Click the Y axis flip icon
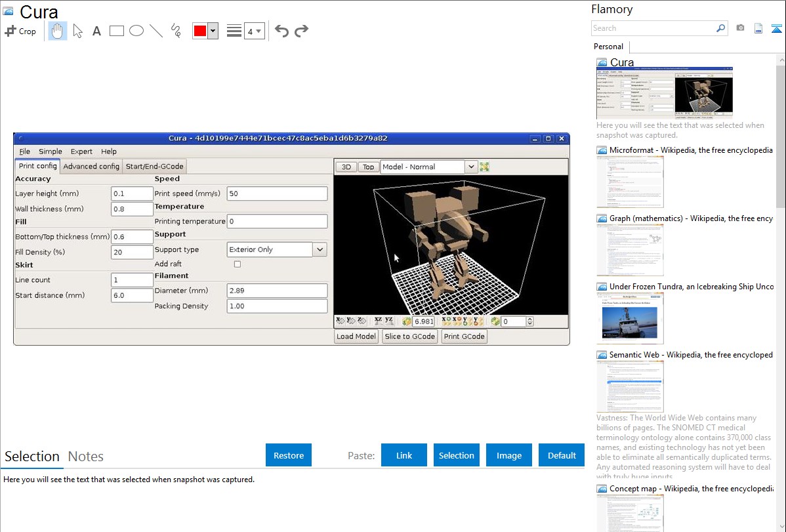The width and height of the screenshot is (786, 532). point(351,321)
